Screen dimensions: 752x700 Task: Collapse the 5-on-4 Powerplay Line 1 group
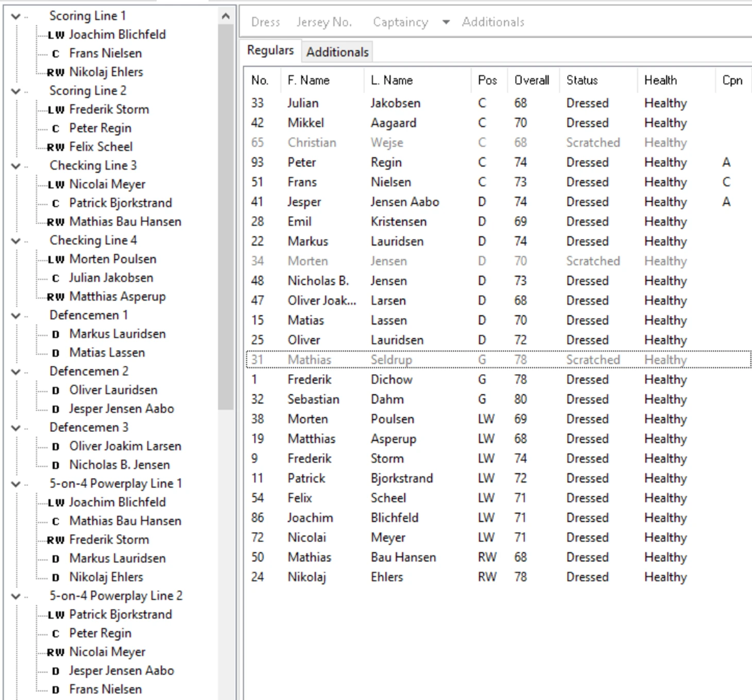click(x=16, y=484)
